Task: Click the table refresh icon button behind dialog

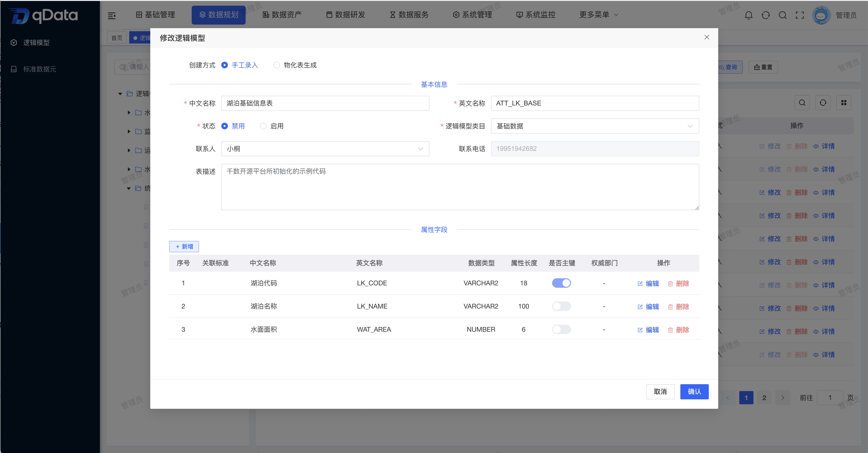Action: (823, 103)
